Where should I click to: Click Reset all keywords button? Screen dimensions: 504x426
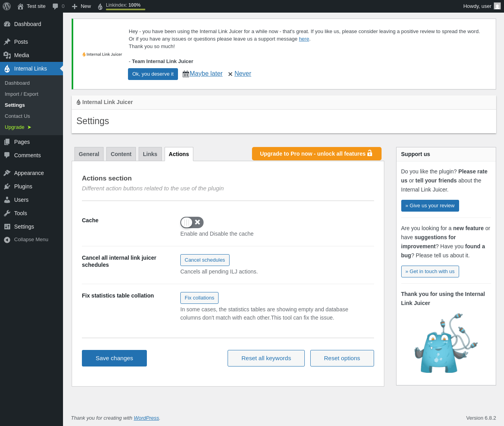point(266,358)
